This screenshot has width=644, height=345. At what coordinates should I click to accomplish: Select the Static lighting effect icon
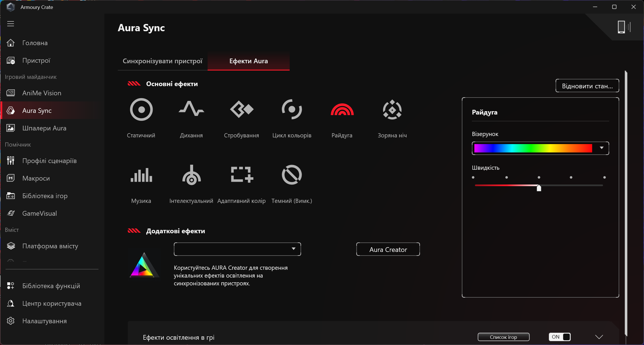[141, 110]
